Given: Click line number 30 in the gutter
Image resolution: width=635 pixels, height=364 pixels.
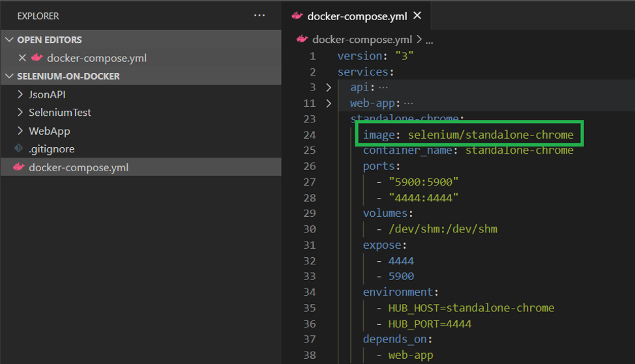Looking at the screenshot, I should (x=309, y=229).
